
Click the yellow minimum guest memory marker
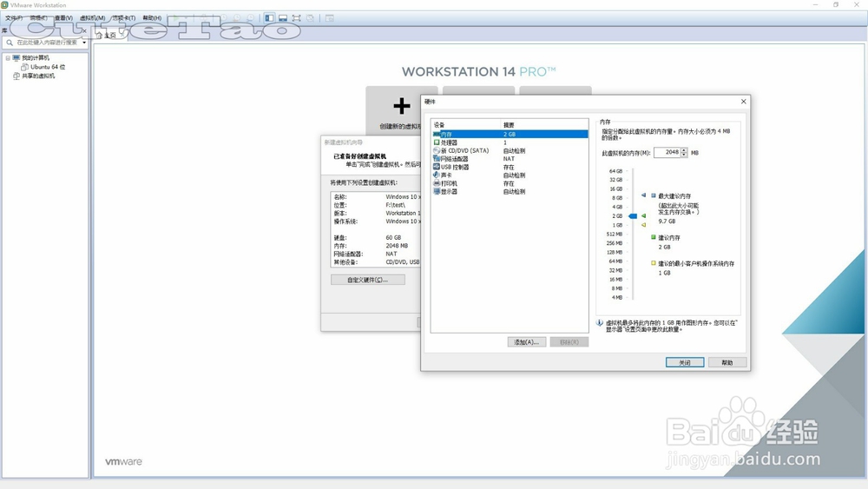point(643,225)
